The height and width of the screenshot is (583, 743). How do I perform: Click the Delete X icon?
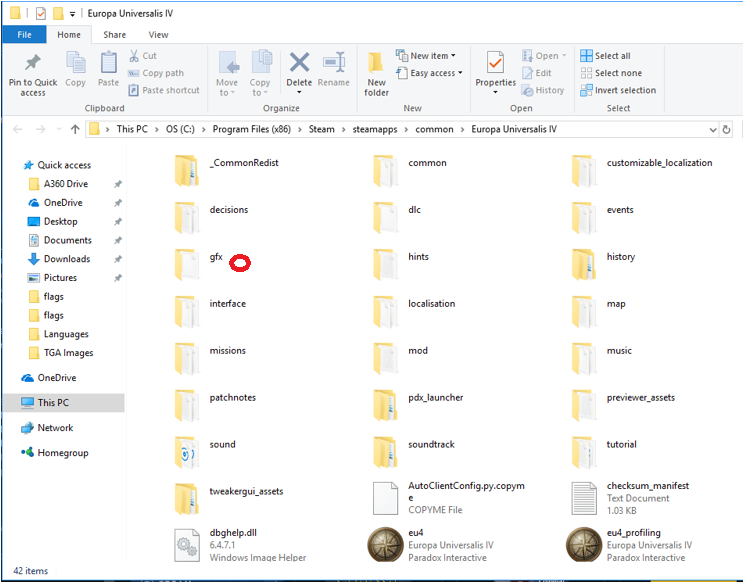pos(299,63)
